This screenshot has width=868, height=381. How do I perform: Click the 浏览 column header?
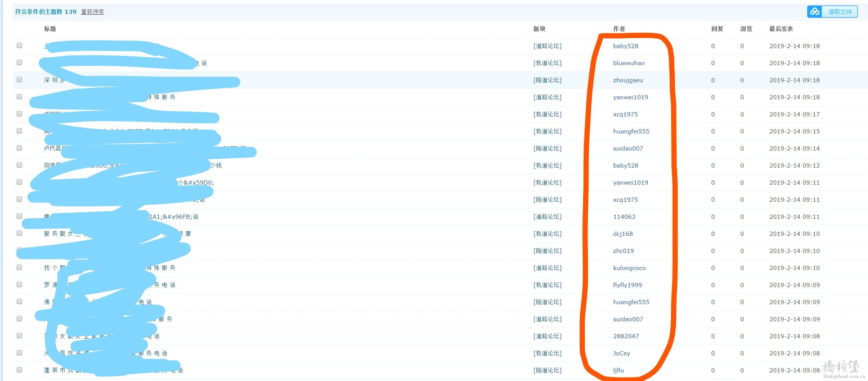click(x=746, y=29)
